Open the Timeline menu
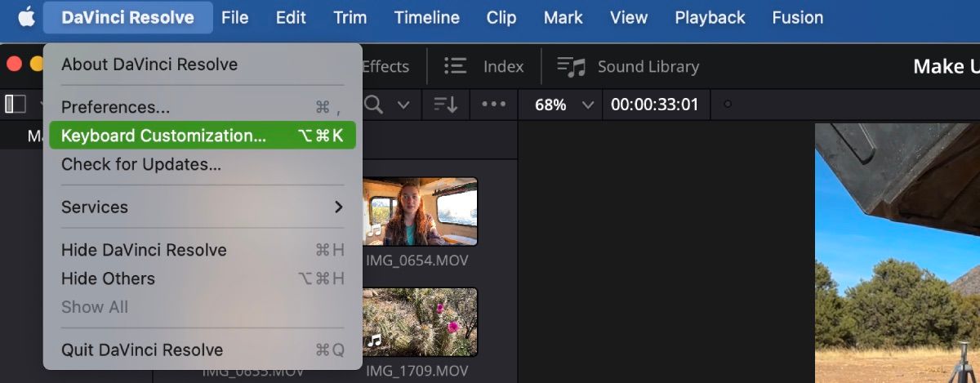Image resolution: width=980 pixels, height=383 pixels. (429, 17)
